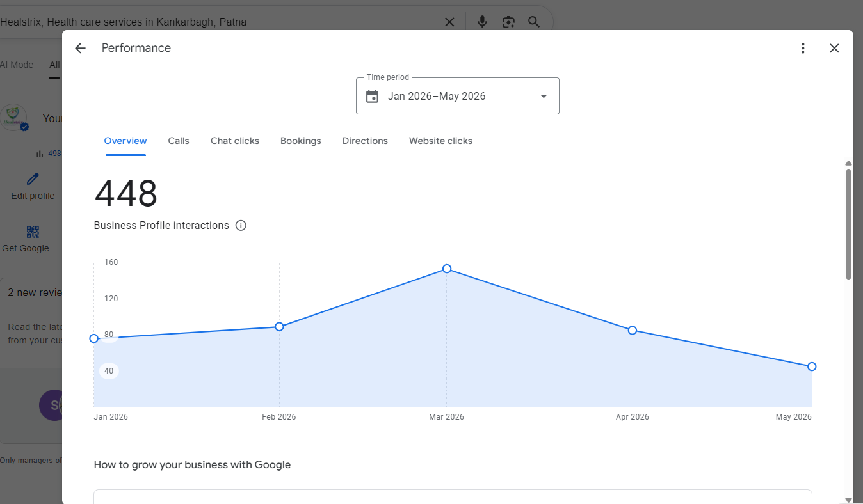Select the Directions tab
The image size is (863, 504).
[365, 141]
